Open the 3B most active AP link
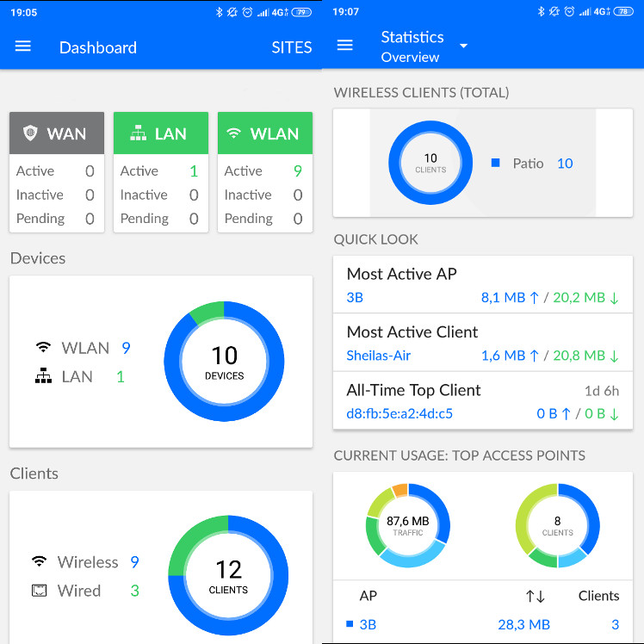 (x=355, y=298)
